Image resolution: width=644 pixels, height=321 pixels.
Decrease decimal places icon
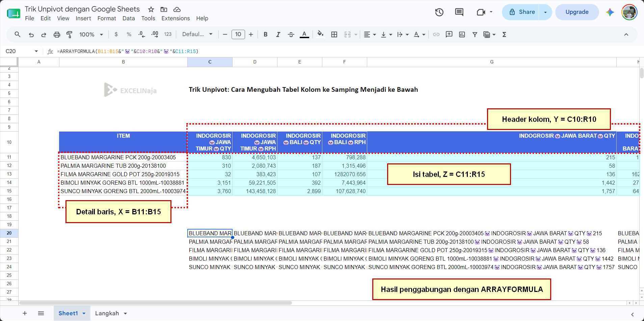[x=142, y=34]
